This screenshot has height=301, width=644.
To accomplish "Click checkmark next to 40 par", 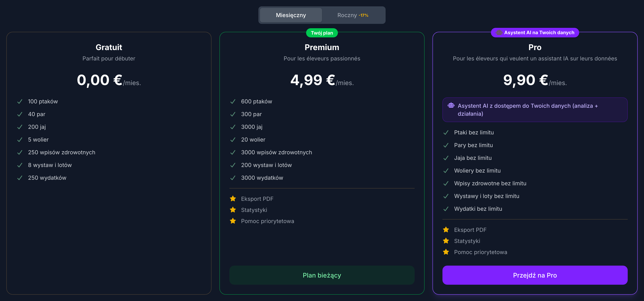I will [x=20, y=114].
